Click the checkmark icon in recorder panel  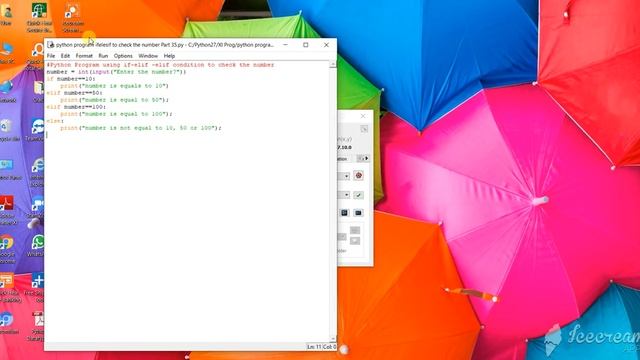click(358, 195)
